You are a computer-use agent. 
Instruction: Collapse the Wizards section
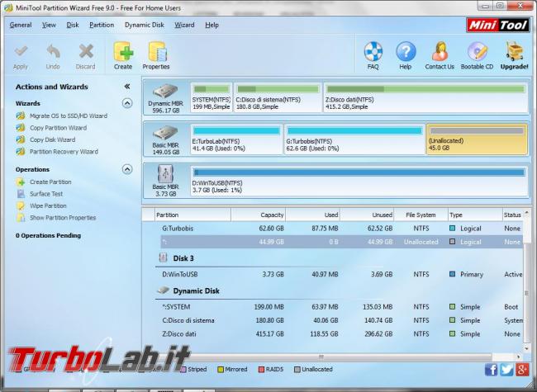pyautogui.click(x=127, y=103)
